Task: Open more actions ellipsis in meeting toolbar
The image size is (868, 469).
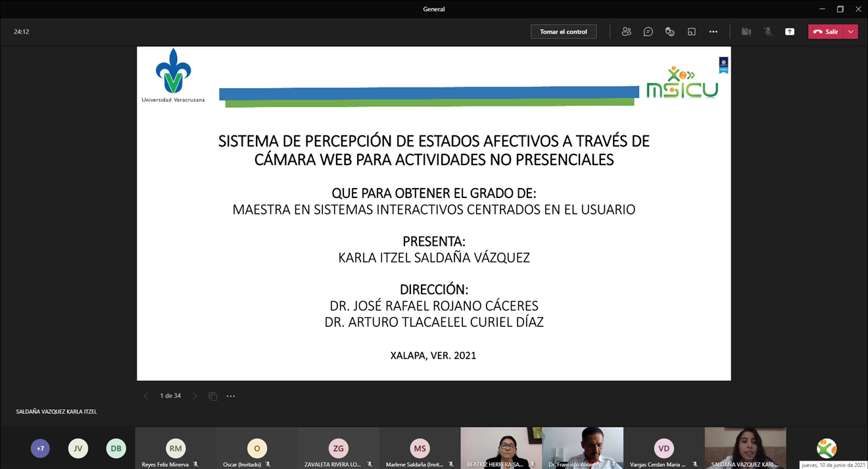Action: pos(713,32)
